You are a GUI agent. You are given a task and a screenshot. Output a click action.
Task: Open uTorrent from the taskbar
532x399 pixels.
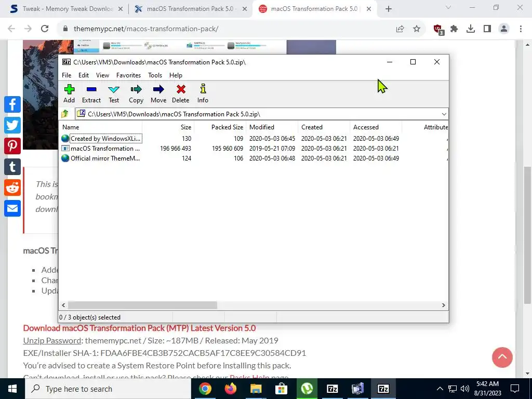(x=307, y=389)
